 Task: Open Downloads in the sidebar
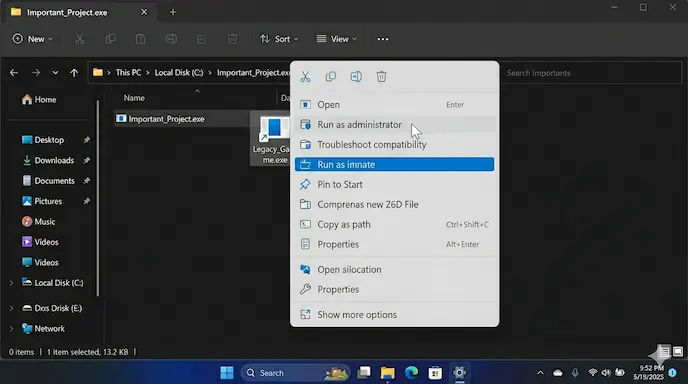click(x=48, y=161)
